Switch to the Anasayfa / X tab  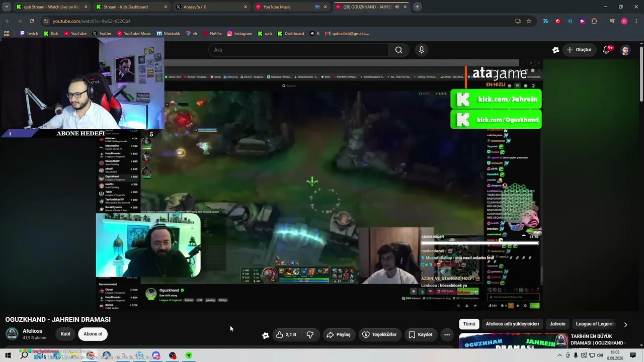pyautogui.click(x=212, y=7)
